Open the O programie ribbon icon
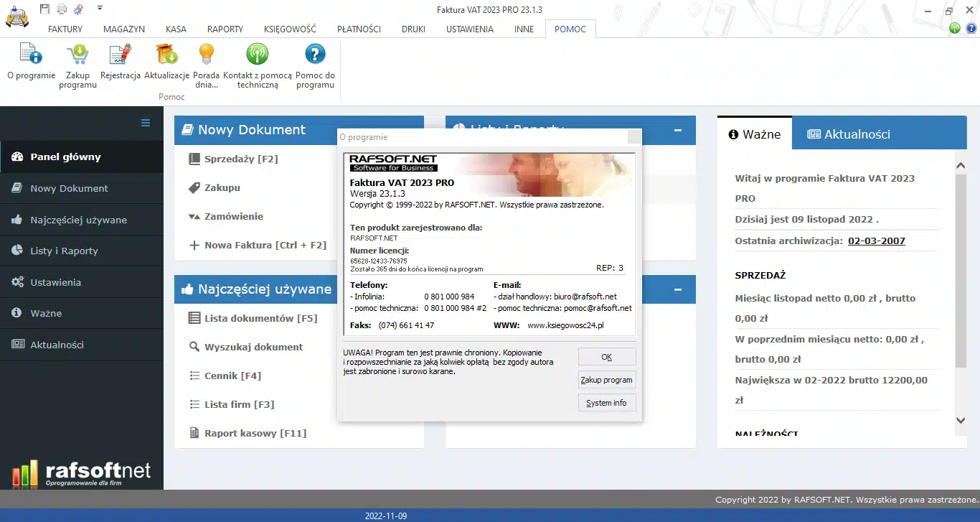Viewport: 980px width, 522px height. pos(31,55)
